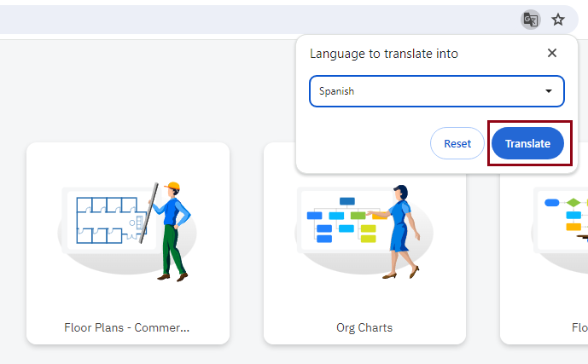Close the translate language popup
This screenshot has width=588, height=364.
pos(552,53)
